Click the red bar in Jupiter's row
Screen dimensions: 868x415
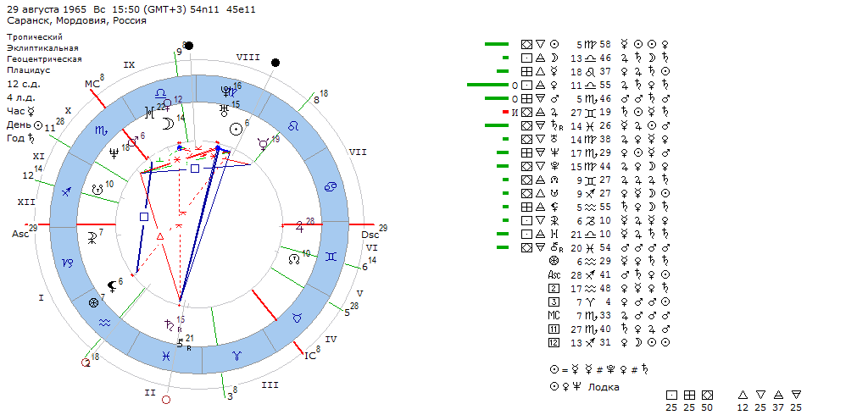(504, 112)
